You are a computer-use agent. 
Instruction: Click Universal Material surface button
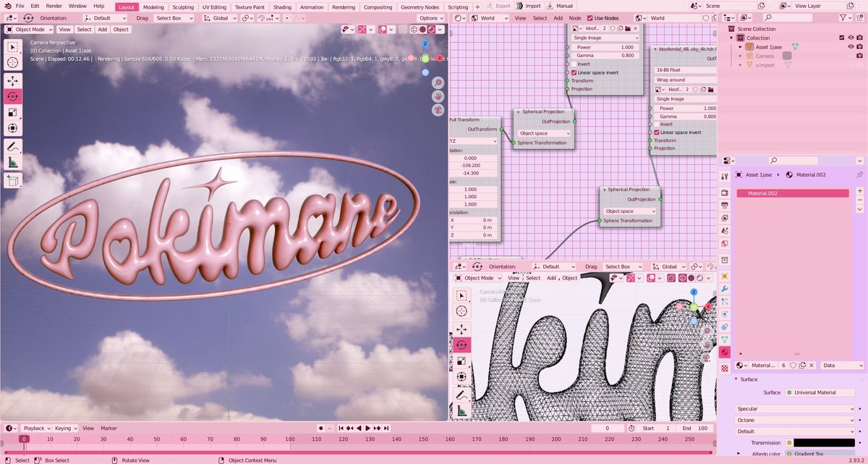tap(820, 392)
